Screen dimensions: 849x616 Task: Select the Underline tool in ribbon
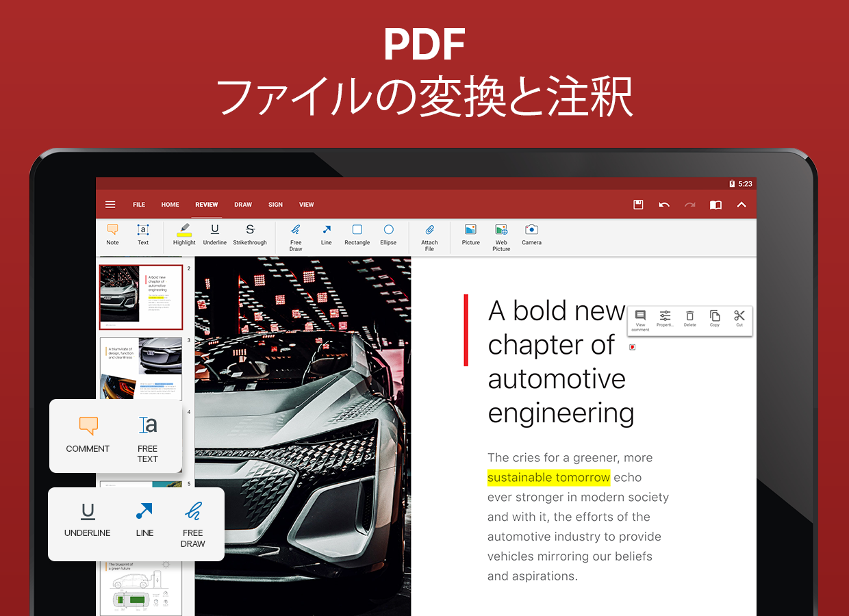(215, 235)
